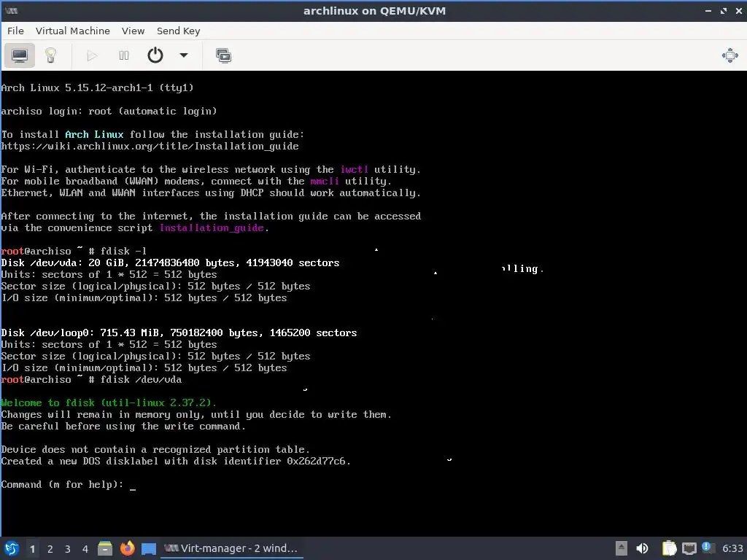Click the notification info tray icon
This screenshot has width=747, height=560.
pos(707,548)
